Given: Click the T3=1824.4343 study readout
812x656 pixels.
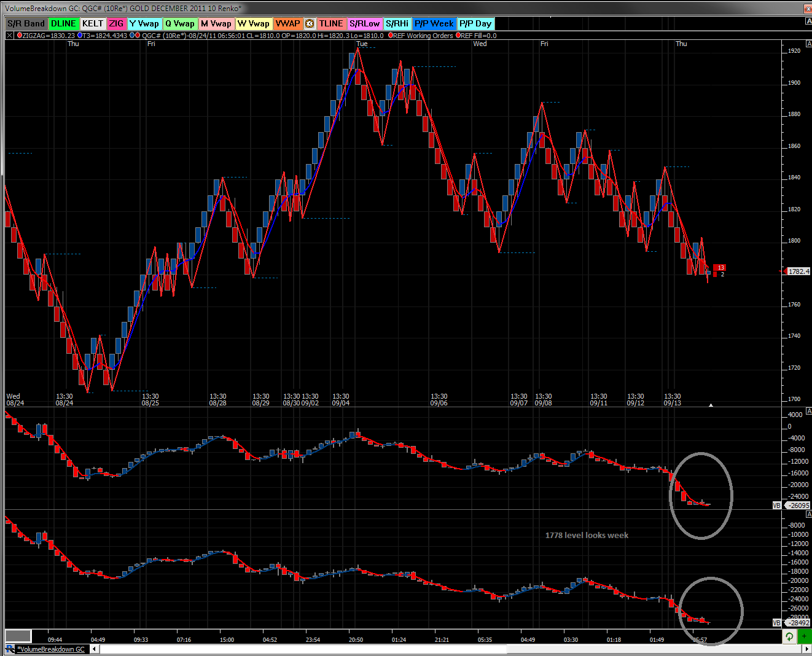Looking at the screenshot, I should coord(105,36).
